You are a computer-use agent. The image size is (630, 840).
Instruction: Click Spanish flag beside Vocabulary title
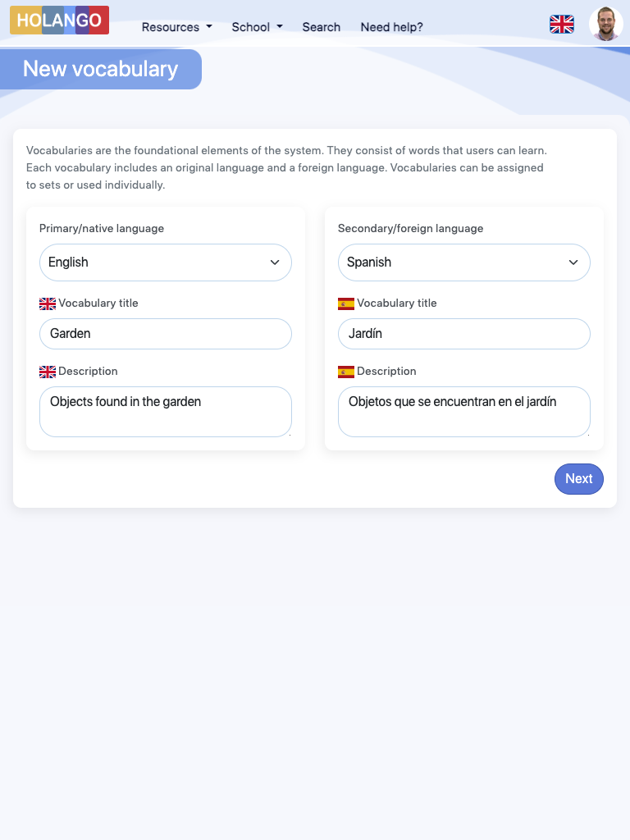pyautogui.click(x=346, y=304)
